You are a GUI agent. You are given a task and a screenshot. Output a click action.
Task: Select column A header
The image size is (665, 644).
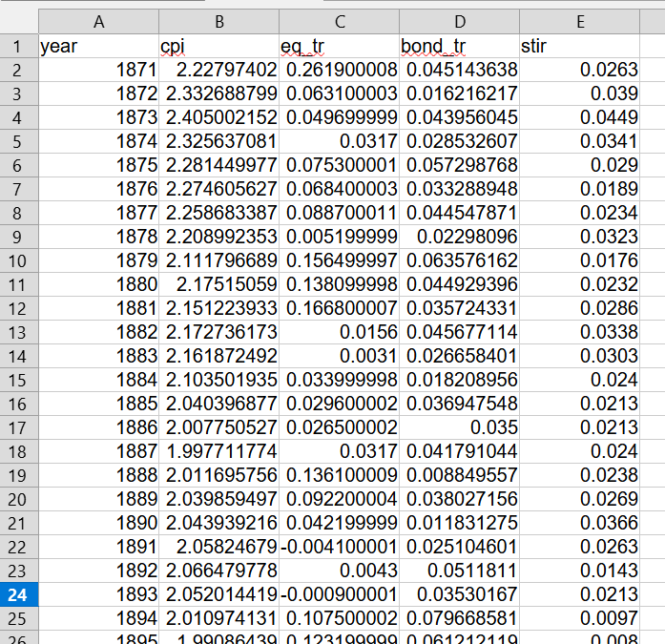99,22
